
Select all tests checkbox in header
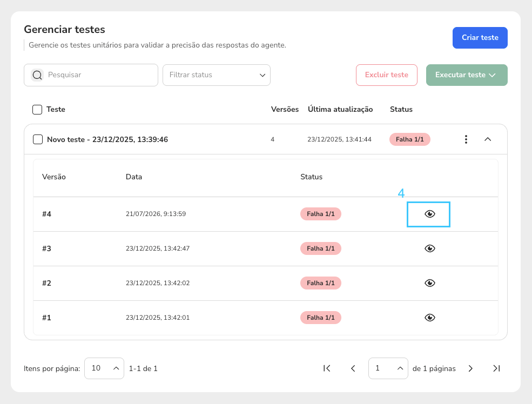click(x=37, y=110)
